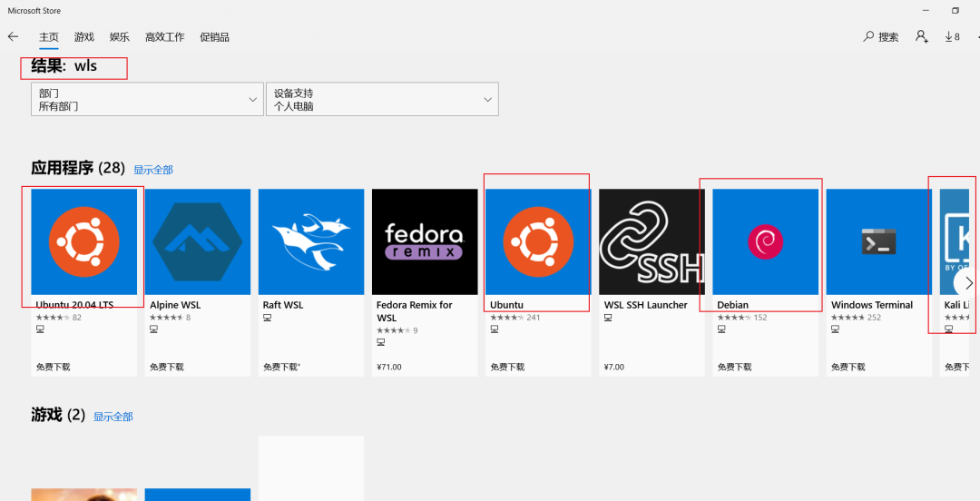This screenshot has width=980, height=501.
Task: Click the Windows Terminal title text
Action: tap(872, 305)
